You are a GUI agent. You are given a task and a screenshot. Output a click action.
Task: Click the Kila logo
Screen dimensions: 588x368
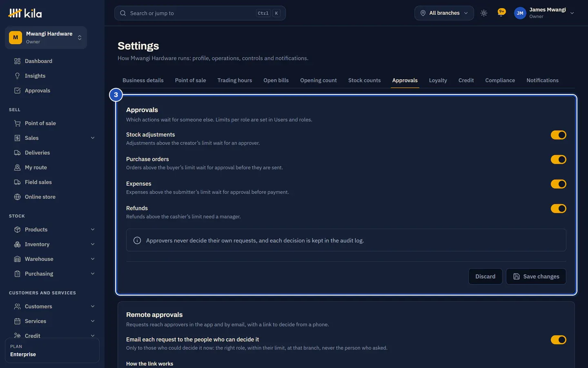tap(25, 13)
